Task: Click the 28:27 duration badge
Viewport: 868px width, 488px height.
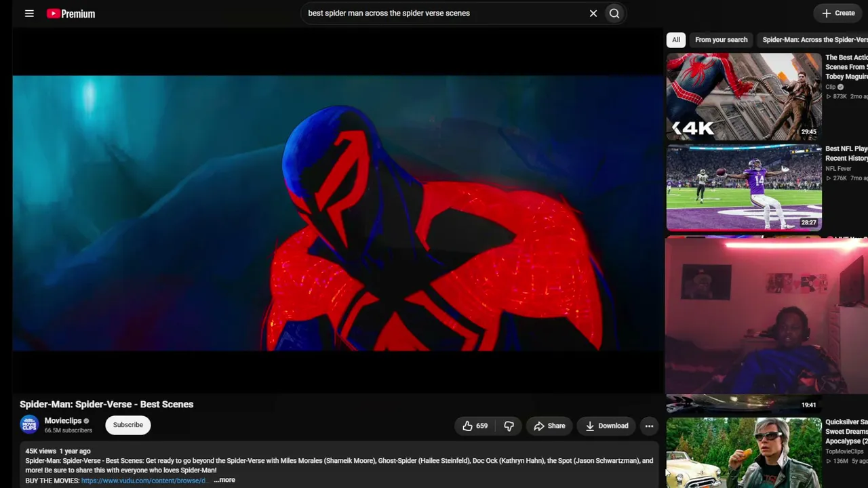Action: point(808,222)
